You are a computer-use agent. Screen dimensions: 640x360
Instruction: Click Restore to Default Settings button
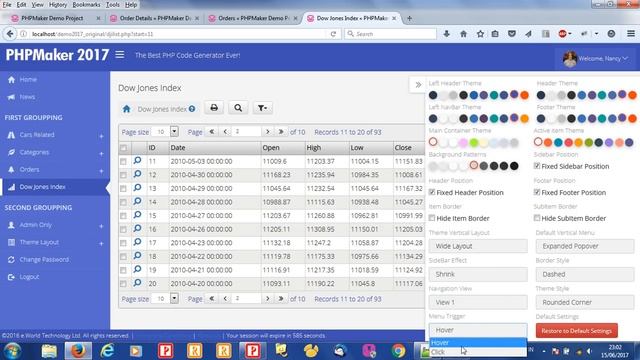coord(576,331)
